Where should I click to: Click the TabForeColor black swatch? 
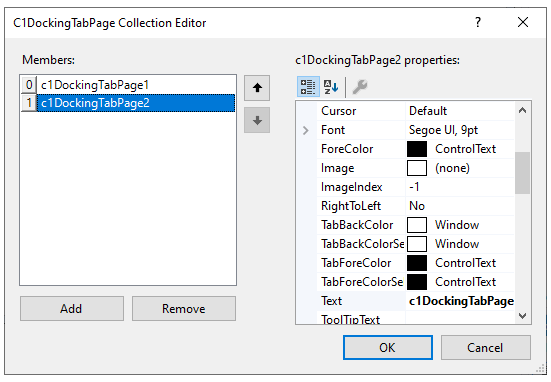click(x=417, y=263)
